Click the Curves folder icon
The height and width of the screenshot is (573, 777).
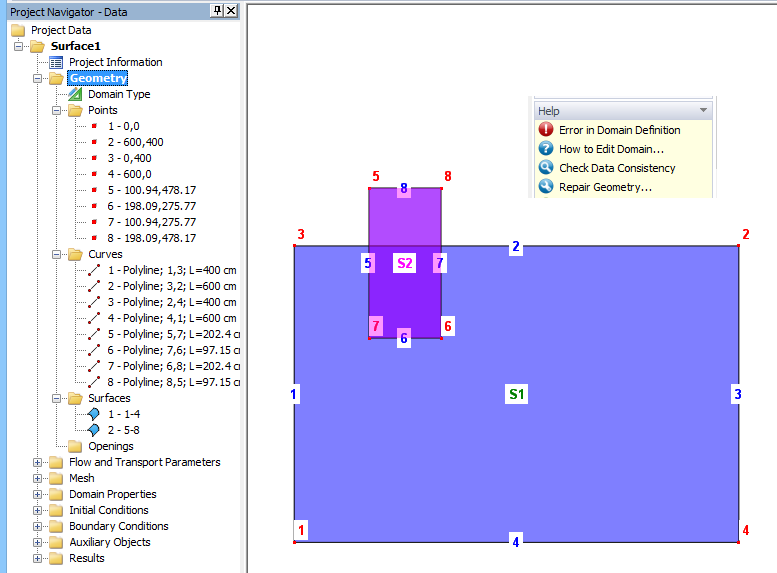pos(75,254)
